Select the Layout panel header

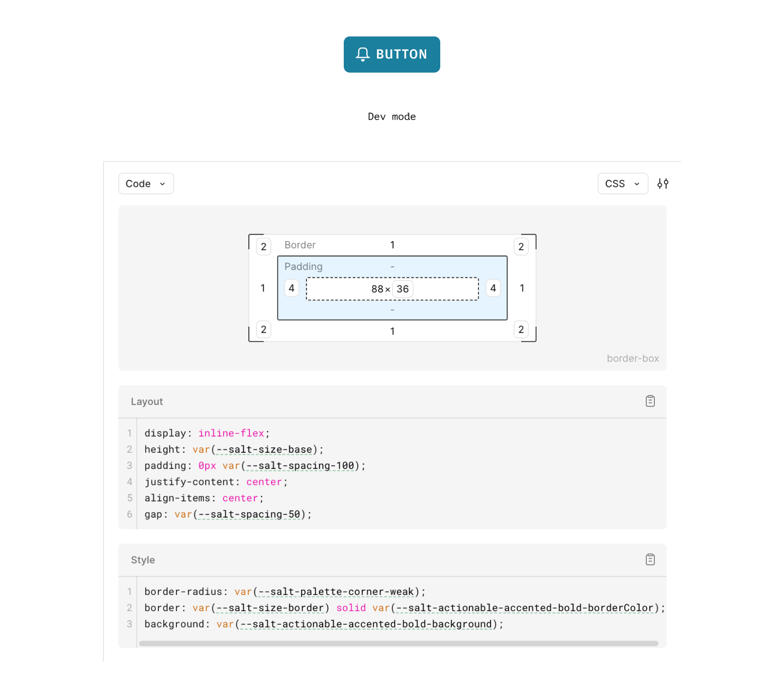tap(146, 401)
